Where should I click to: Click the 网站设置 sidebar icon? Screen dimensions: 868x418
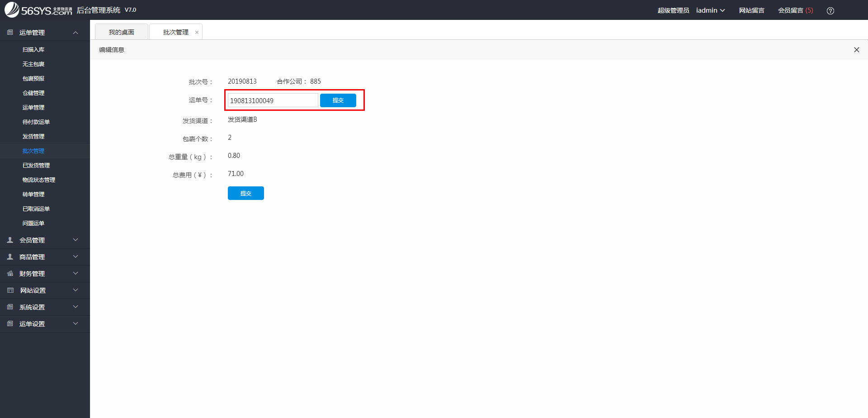click(10, 290)
